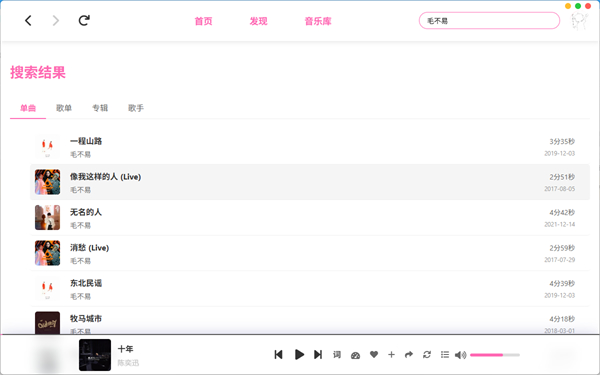Select the song 无名的人
Viewport: 600px width, 375px height.
310,218
